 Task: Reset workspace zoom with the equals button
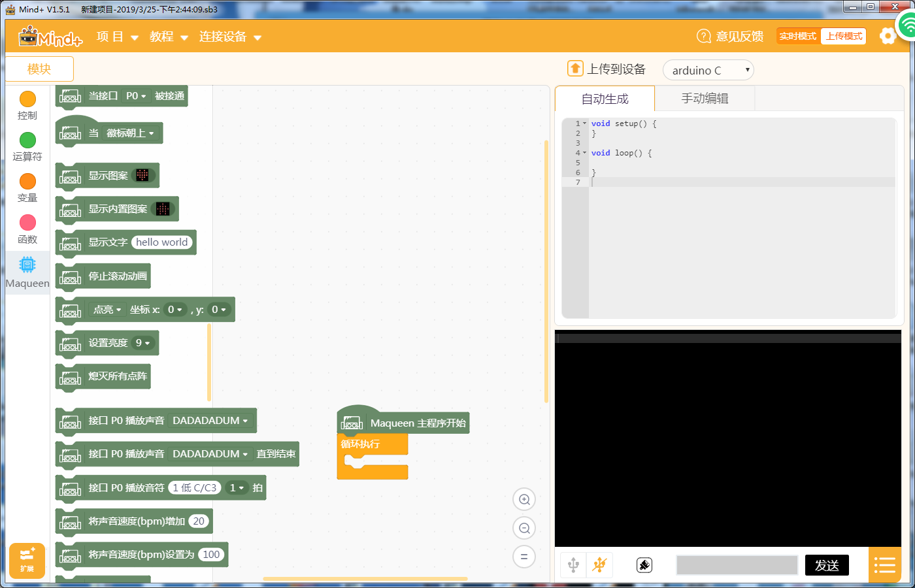coord(524,557)
